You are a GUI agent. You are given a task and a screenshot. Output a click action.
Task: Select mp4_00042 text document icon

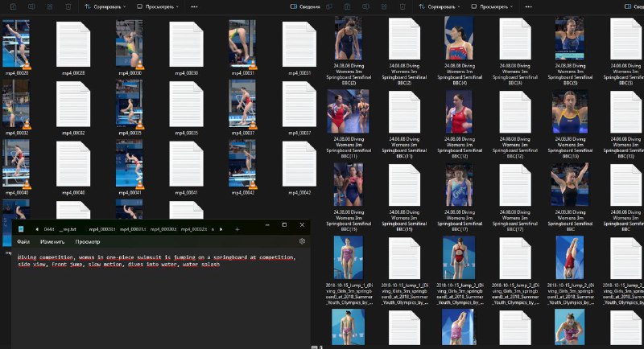[299, 163]
